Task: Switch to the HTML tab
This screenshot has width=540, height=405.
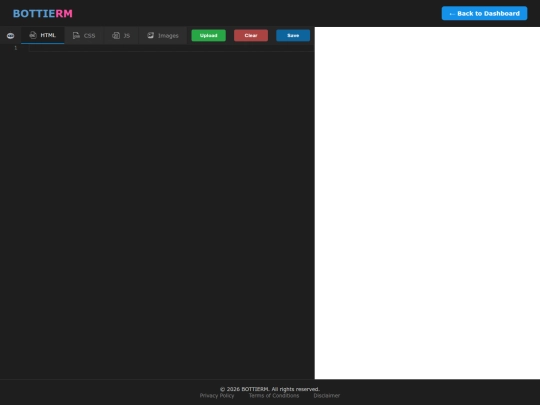Action: click(x=43, y=35)
